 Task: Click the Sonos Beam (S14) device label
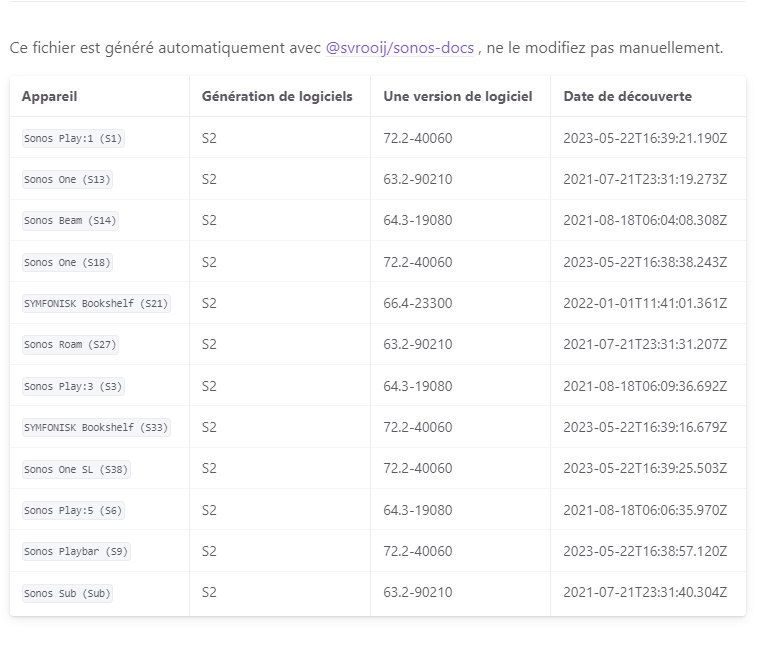[x=71, y=221]
